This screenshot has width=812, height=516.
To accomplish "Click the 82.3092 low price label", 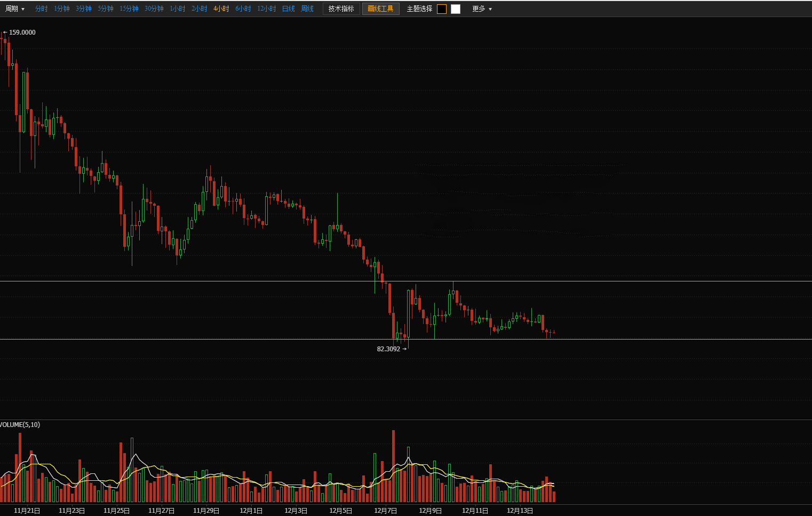I will [388, 349].
